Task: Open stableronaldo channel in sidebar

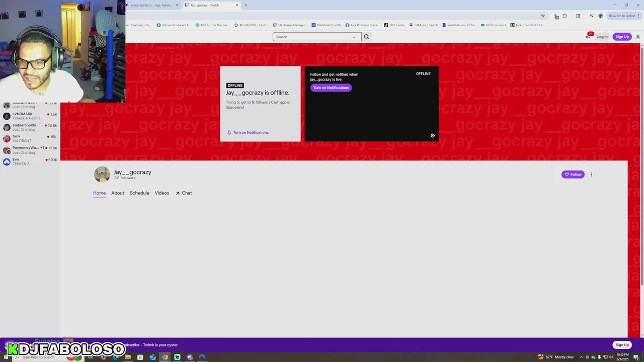Action: pyautogui.click(x=30, y=127)
